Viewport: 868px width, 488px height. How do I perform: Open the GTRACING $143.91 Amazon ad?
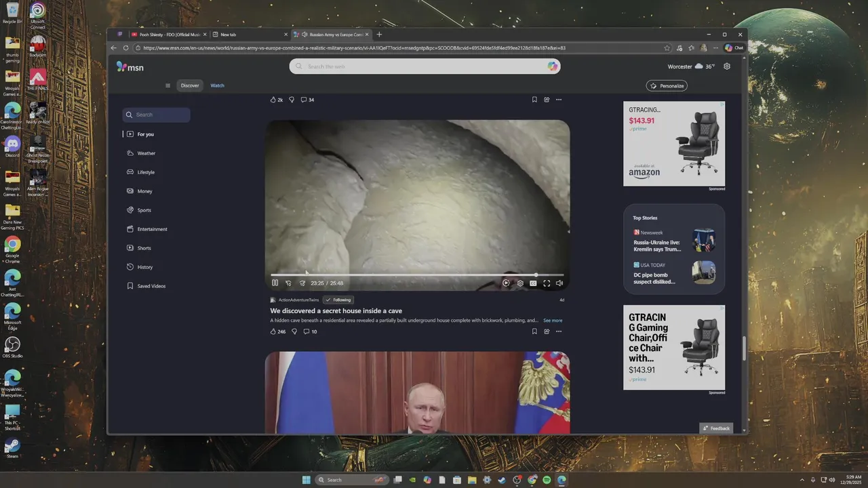pyautogui.click(x=674, y=144)
